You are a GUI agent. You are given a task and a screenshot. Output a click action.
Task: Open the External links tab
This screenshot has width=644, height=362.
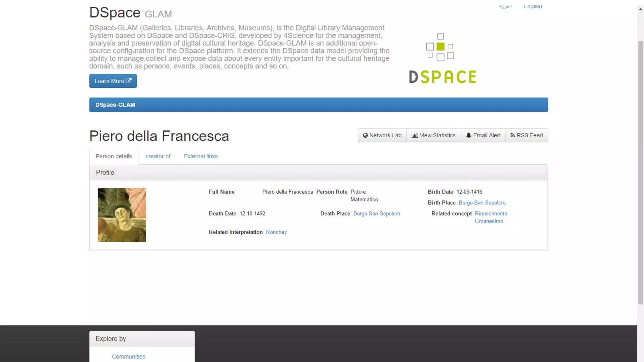(201, 156)
